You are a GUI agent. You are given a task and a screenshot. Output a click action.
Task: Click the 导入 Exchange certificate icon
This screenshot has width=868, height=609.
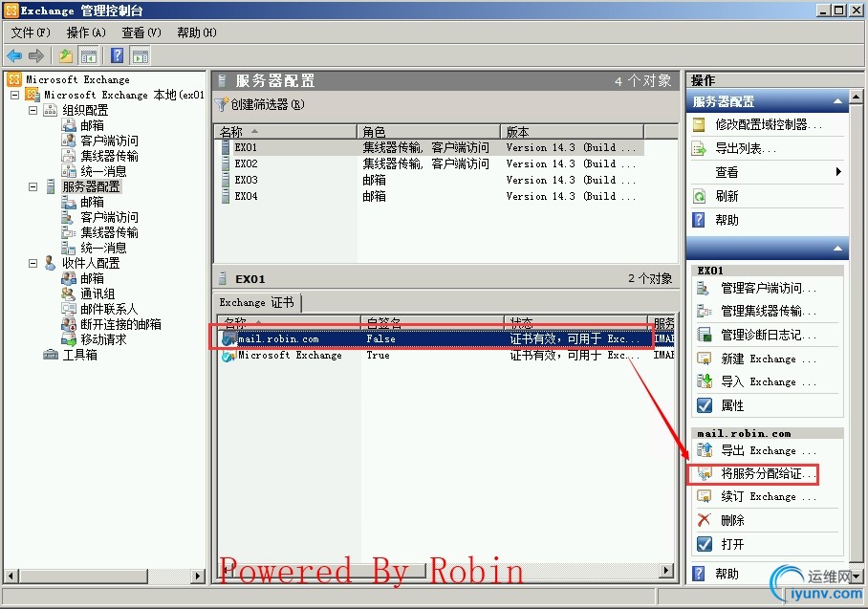pos(705,381)
